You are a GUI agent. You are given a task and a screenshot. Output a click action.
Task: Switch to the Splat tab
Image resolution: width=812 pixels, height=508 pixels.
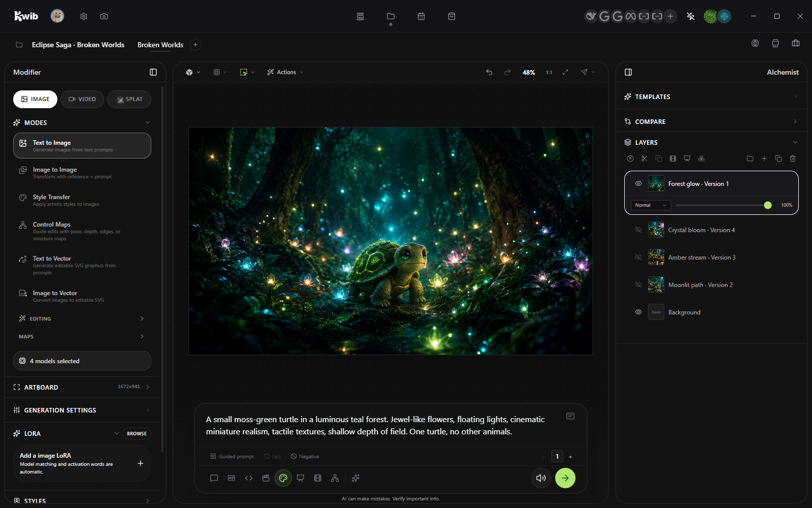129,99
